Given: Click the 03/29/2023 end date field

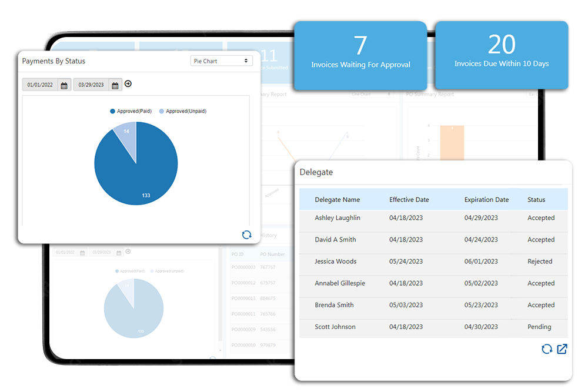Looking at the screenshot, I should (91, 85).
